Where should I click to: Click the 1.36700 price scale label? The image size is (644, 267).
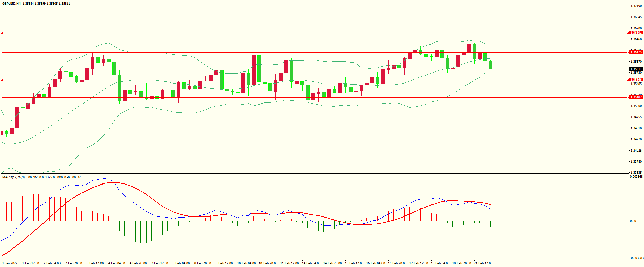point(636,28)
